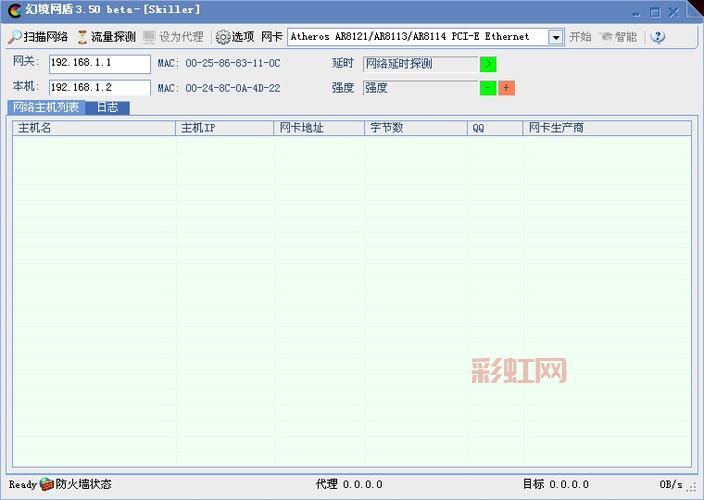Sort by 网卡地址 column header
This screenshot has width=704, height=500.
(319, 128)
